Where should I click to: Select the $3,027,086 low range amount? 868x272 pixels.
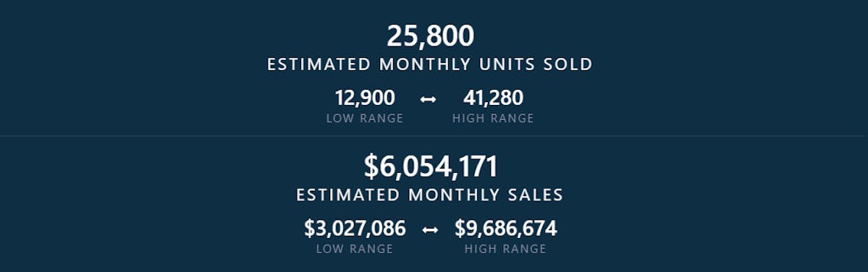click(x=355, y=229)
